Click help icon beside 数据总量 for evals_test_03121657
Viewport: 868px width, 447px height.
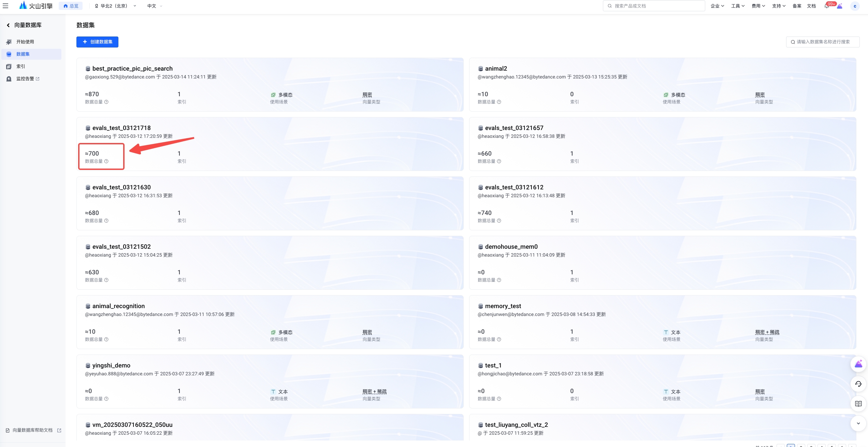tap(499, 161)
